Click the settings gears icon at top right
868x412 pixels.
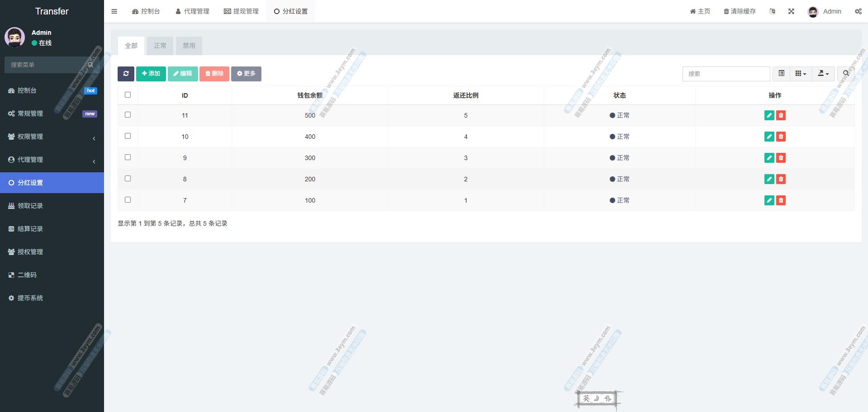(x=858, y=11)
